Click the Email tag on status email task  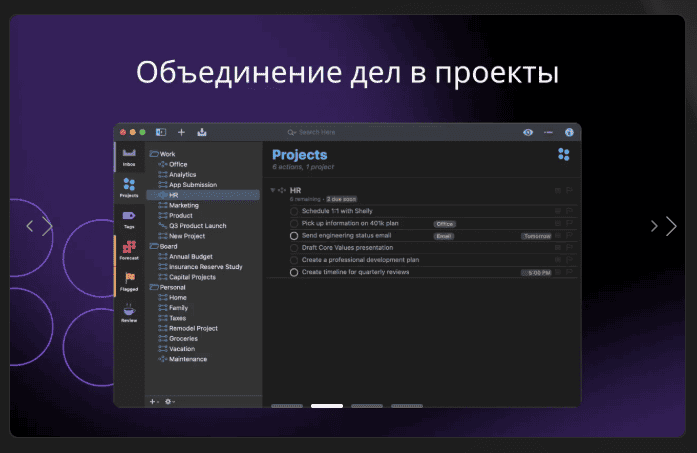pyautogui.click(x=444, y=236)
